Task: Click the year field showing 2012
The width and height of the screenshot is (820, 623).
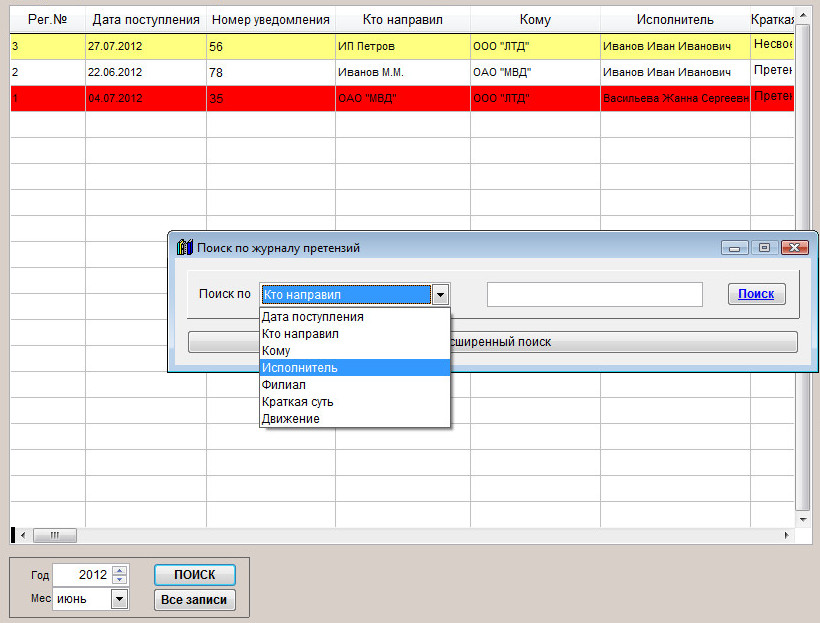Action: point(83,575)
